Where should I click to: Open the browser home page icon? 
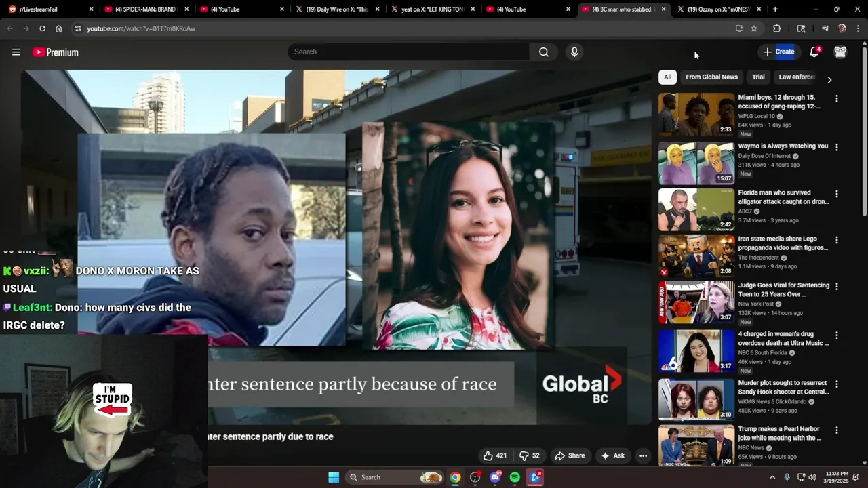coord(58,28)
